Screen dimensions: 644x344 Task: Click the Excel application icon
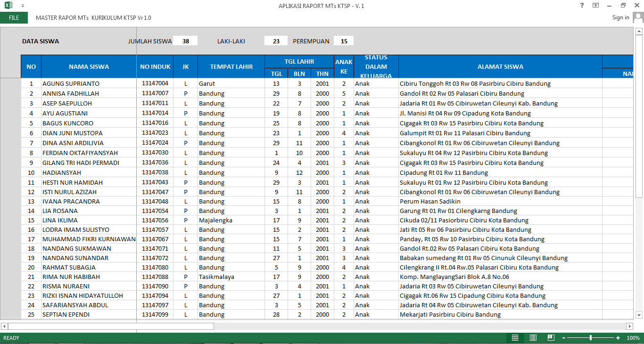(x=8, y=6)
